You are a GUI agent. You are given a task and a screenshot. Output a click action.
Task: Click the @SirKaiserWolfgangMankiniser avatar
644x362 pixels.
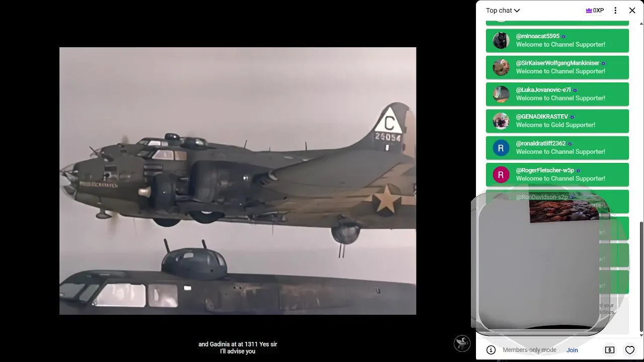click(501, 67)
